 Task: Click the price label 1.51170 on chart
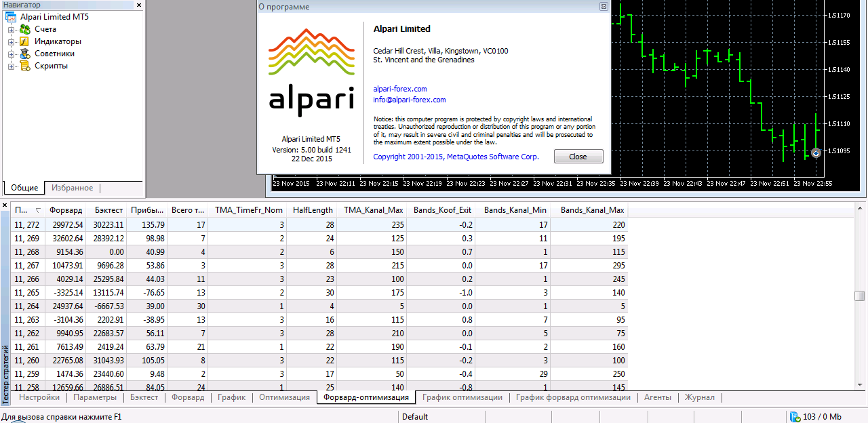838,15
